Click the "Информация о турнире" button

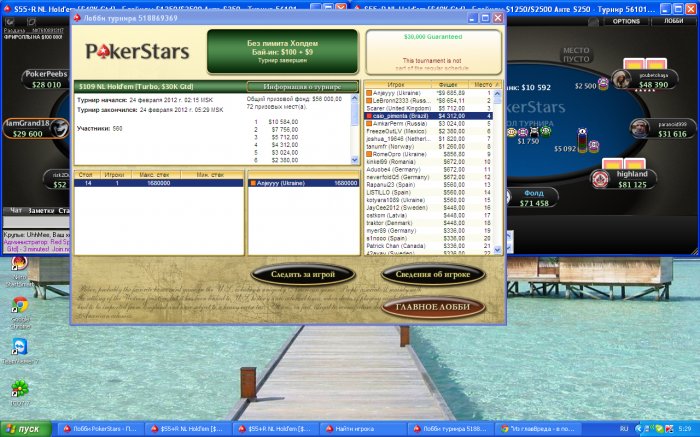click(302, 87)
